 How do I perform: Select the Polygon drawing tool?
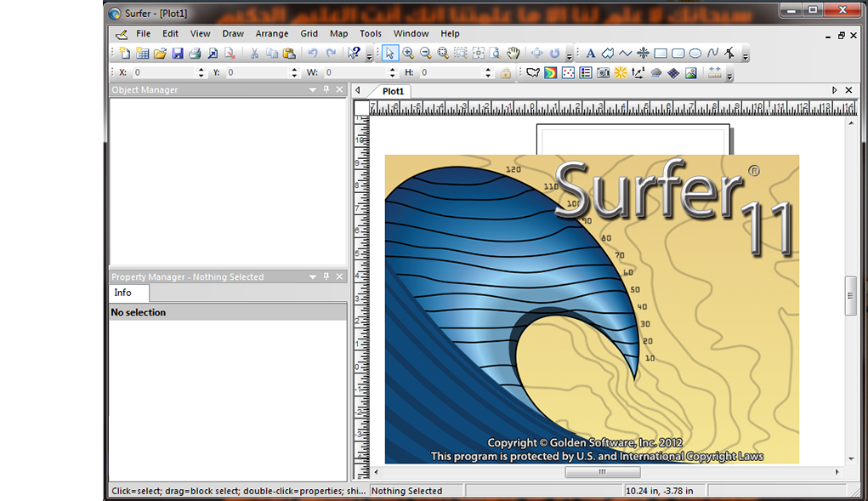tap(606, 53)
